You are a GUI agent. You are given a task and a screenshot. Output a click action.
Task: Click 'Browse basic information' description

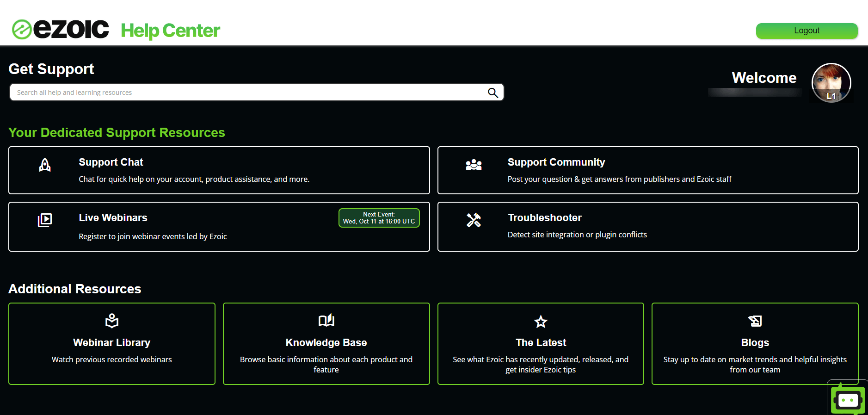point(326,365)
